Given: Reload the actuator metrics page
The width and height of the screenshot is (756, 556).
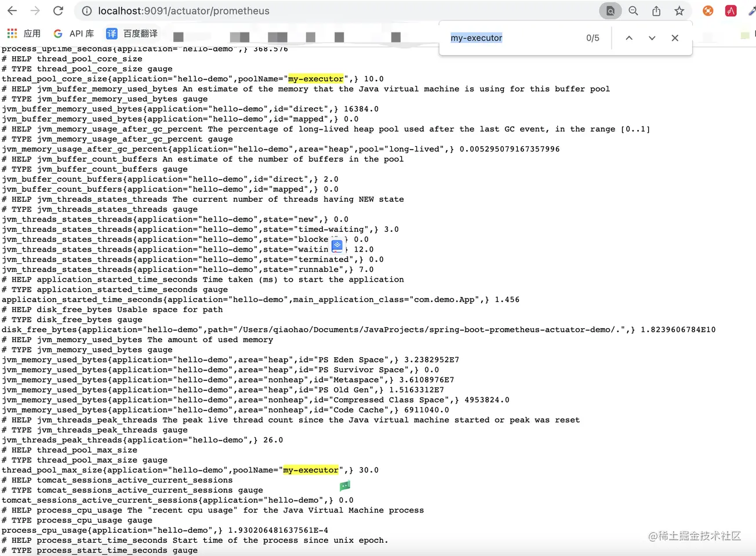Looking at the screenshot, I should click(x=57, y=10).
